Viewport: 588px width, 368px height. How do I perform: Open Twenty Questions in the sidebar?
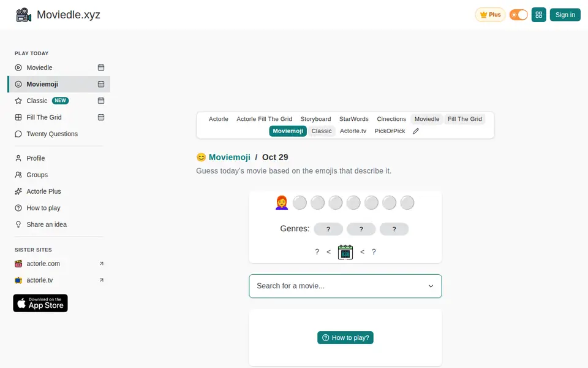(52, 134)
